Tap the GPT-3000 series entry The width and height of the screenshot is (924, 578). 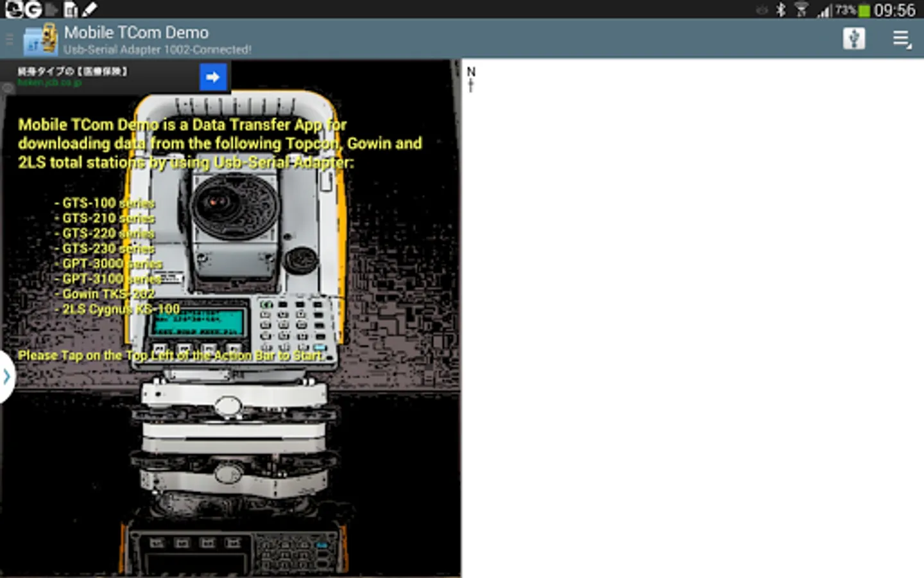[109, 264]
